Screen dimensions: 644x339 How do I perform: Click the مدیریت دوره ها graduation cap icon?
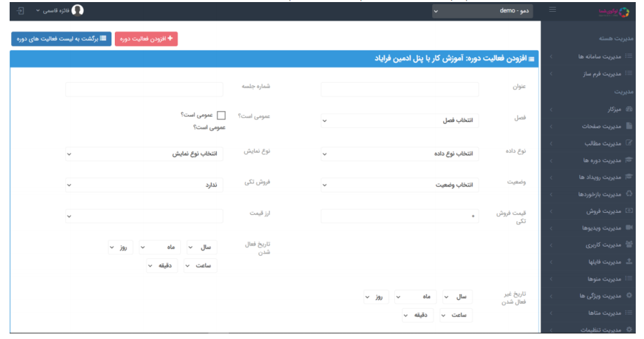click(x=628, y=160)
